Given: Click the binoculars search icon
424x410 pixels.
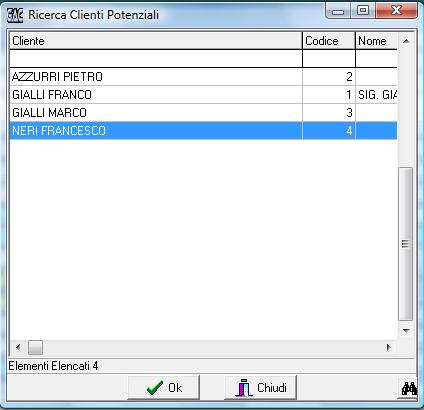Looking at the screenshot, I should (x=408, y=388).
